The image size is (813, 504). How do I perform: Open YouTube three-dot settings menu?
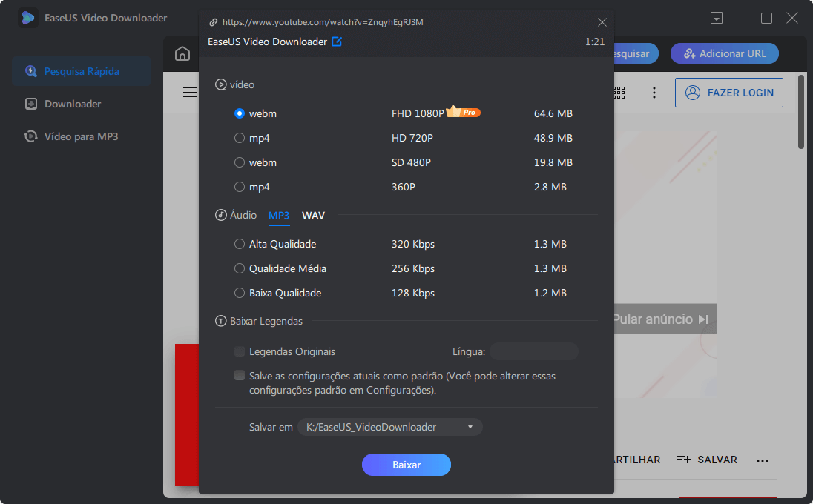(x=654, y=93)
